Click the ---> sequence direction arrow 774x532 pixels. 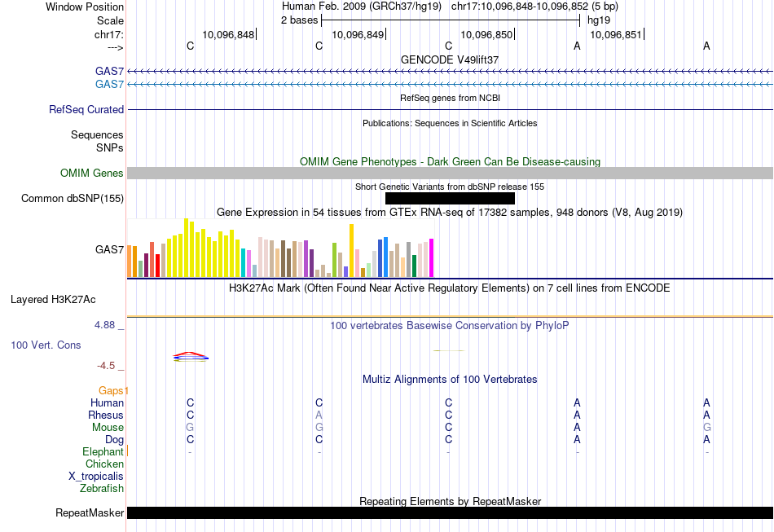[116, 47]
